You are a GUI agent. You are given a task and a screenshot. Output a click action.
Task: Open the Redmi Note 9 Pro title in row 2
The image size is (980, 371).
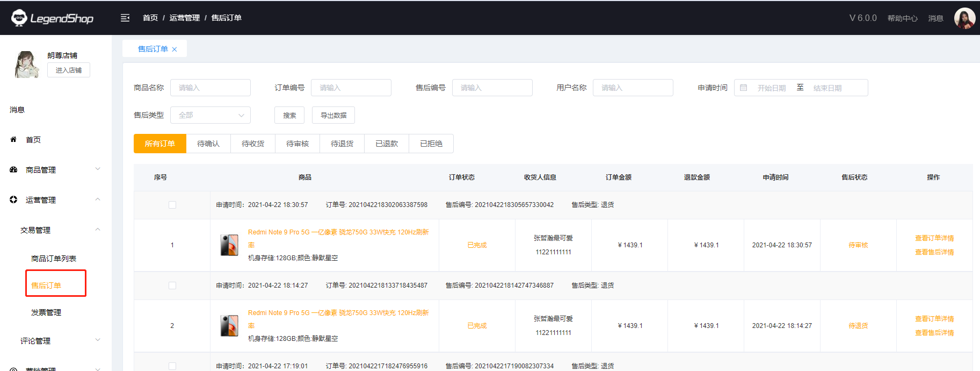(338, 319)
